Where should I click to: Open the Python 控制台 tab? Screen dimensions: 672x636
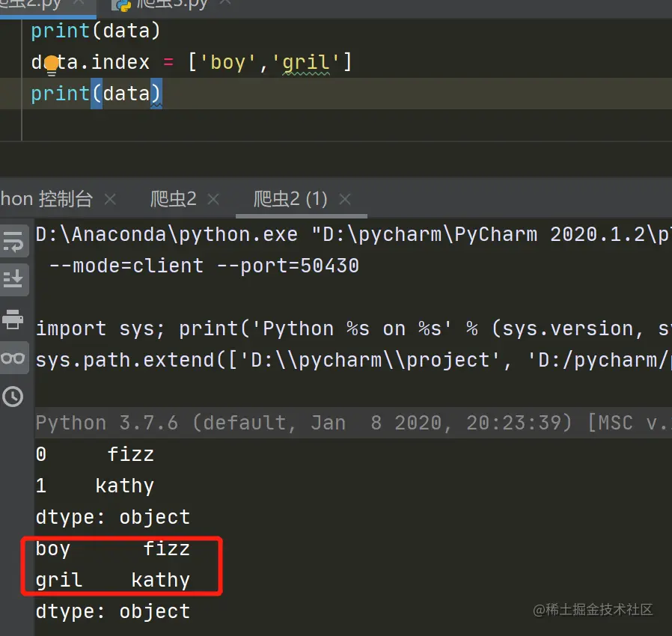[x=46, y=199]
